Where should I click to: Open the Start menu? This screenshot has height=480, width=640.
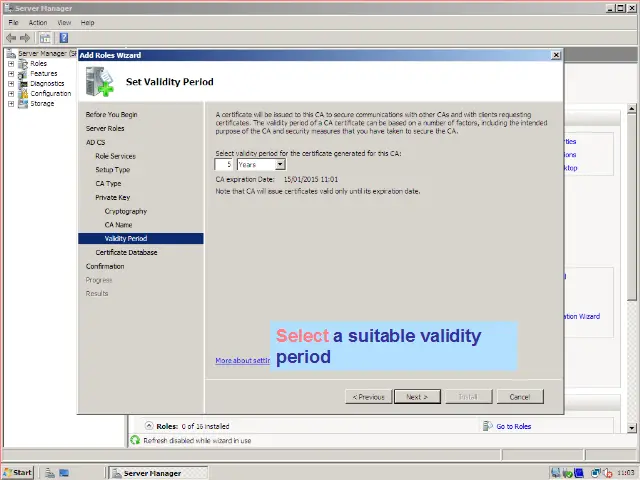point(18,473)
